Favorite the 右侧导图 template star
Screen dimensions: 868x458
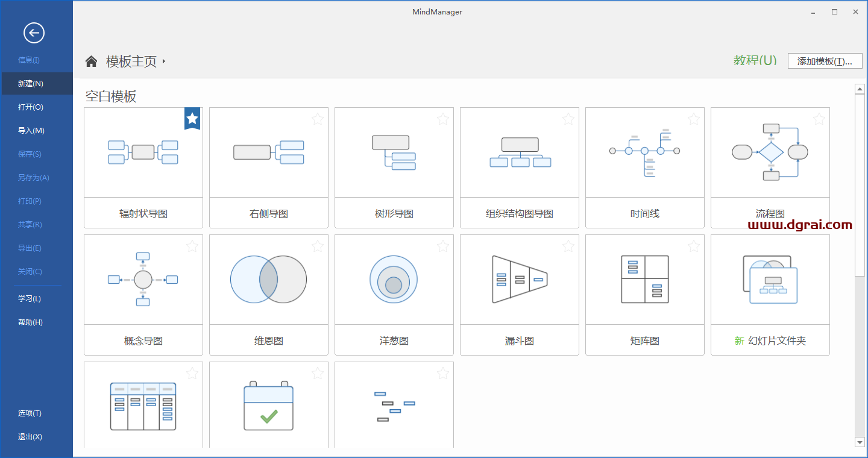(x=318, y=119)
